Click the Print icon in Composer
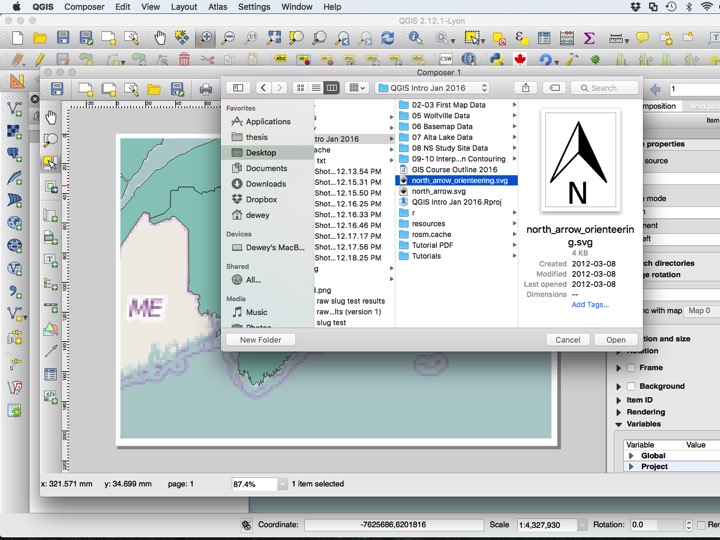This screenshot has height=540, width=720. pos(206,89)
